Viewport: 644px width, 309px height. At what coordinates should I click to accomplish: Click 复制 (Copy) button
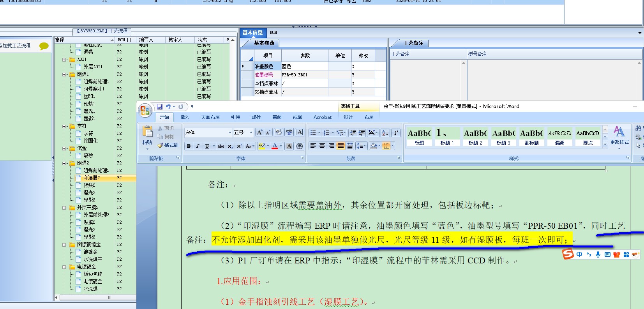pyautogui.click(x=166, y=137)
